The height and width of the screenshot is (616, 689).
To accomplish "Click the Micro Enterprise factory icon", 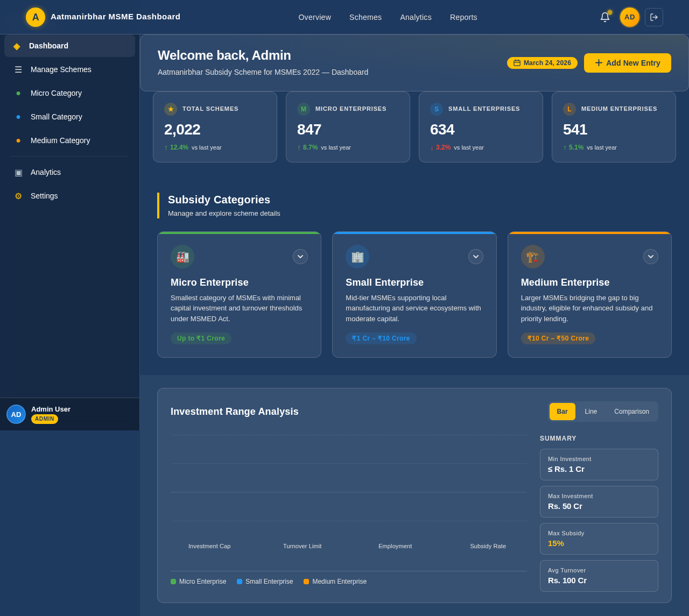I will (182, 256).
